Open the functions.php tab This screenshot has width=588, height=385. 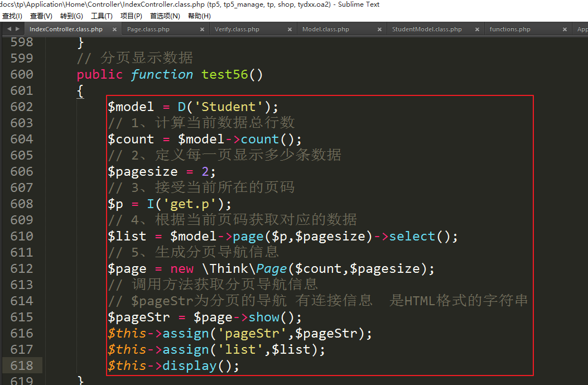coord(510,29)
